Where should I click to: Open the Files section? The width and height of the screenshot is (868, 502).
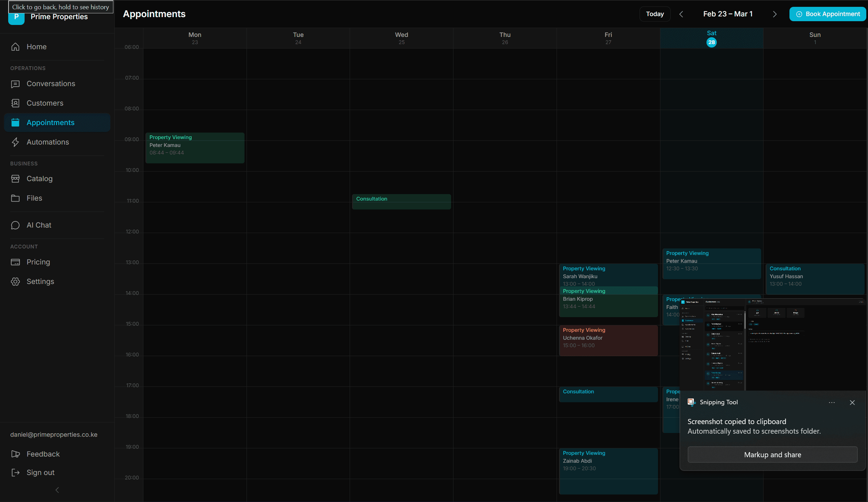34,198
